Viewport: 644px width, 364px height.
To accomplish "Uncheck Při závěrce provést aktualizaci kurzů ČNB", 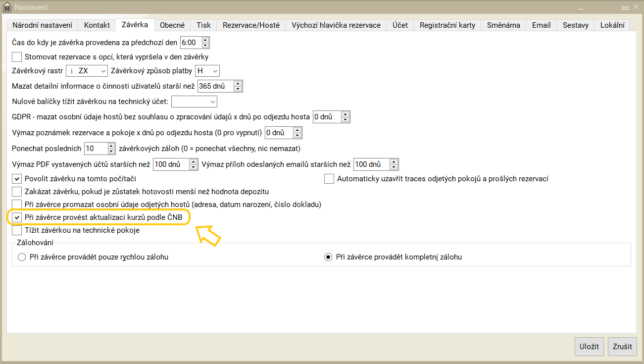I will (17, 217).
